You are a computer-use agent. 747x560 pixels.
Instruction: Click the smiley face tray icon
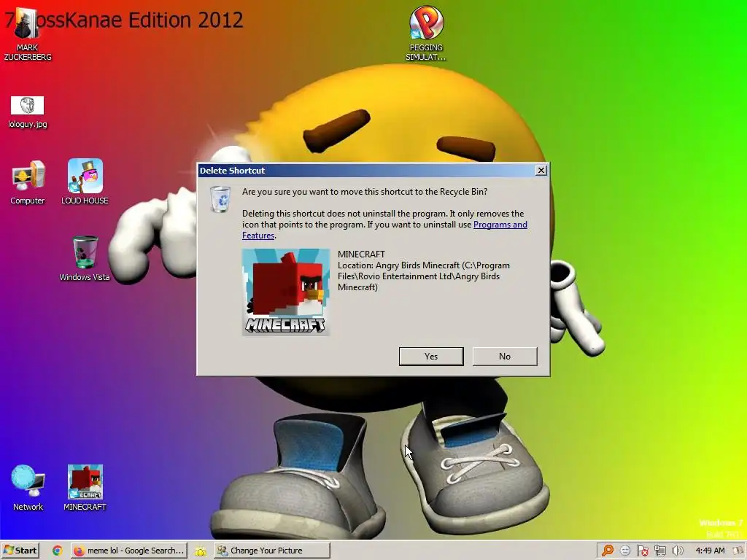click(625, 551)
